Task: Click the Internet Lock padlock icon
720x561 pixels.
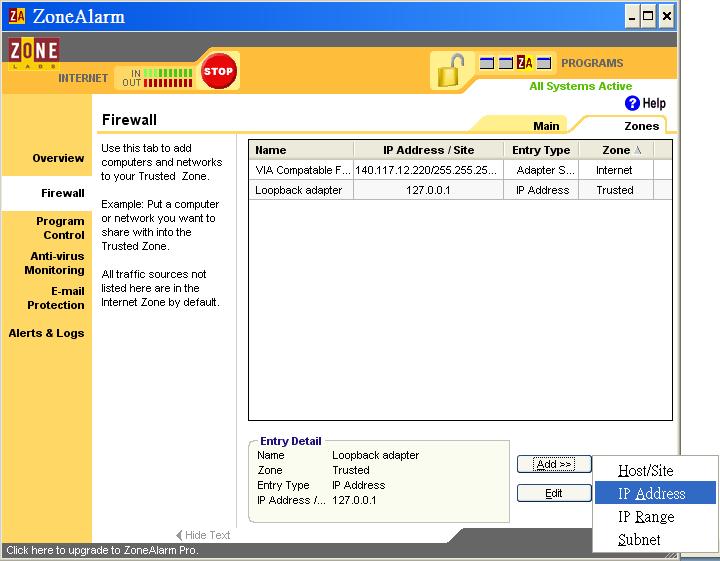Action: (x=450, y=70)
